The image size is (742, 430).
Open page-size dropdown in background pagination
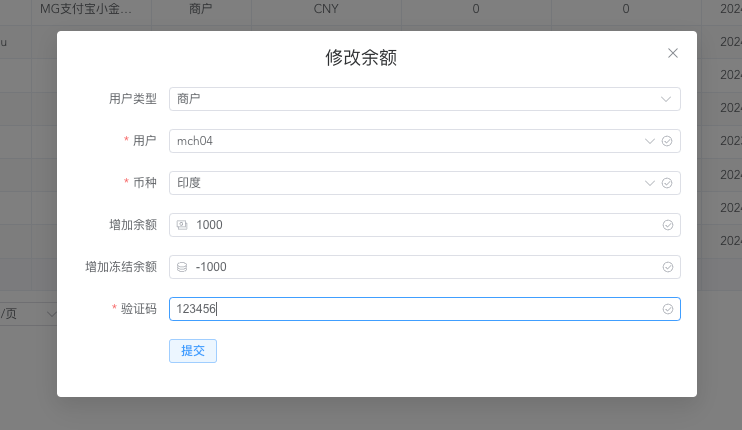(x=28, y=314)
